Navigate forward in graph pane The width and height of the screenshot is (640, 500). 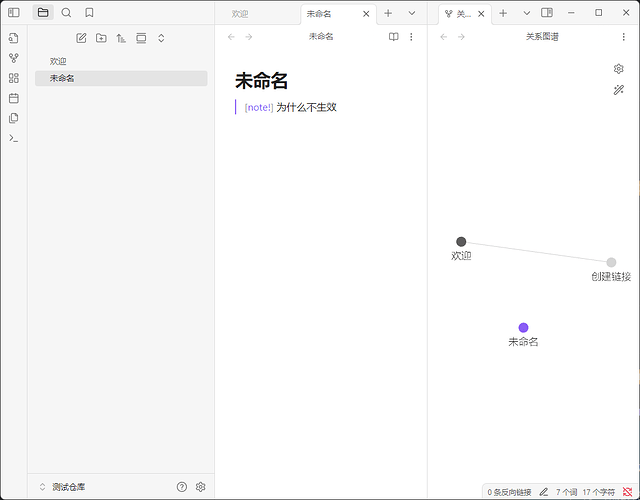461,37
